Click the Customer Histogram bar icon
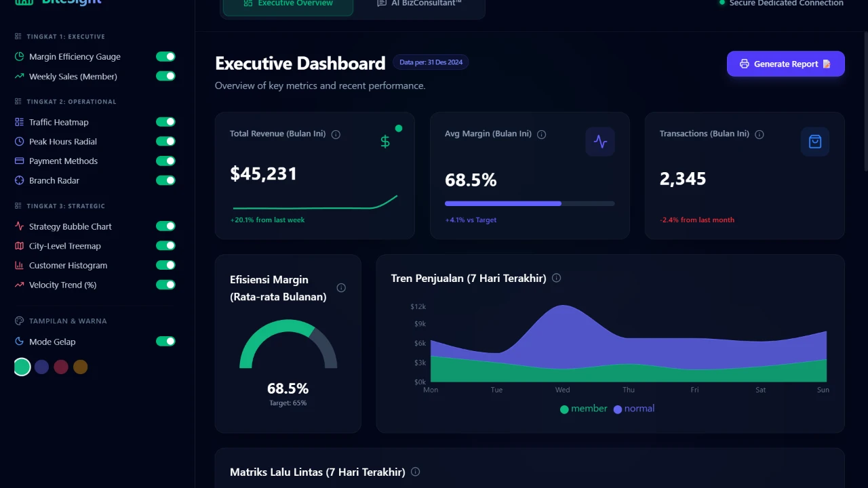Image resolution: width=868 pixels, height=488 pixels. (19, 265)
